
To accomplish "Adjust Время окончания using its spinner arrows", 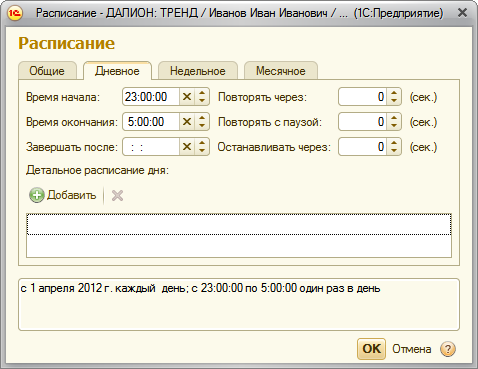I will coord(202,122).
